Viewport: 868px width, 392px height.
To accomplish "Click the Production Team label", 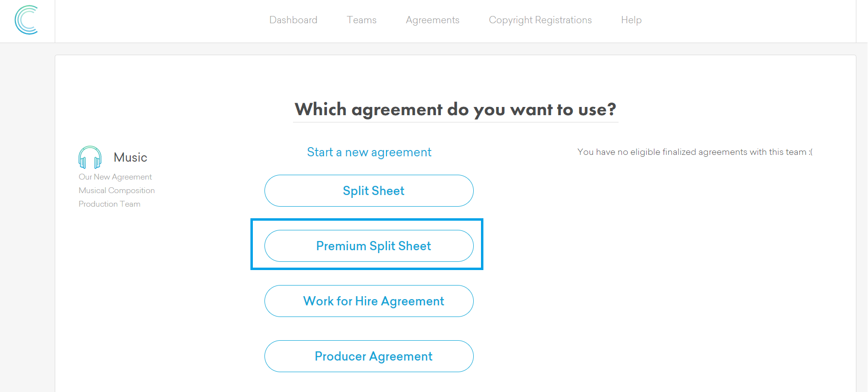I will 109,204.
